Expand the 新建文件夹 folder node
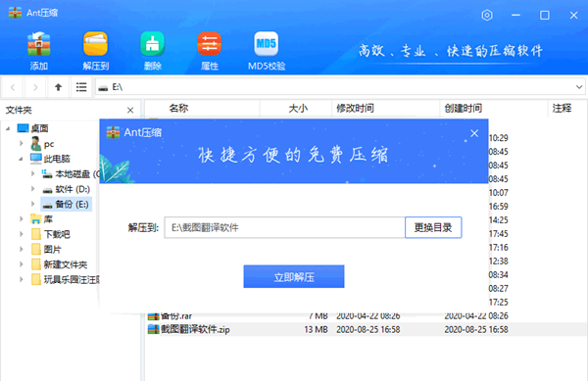 pyautogui.click(x=22, y=264)
